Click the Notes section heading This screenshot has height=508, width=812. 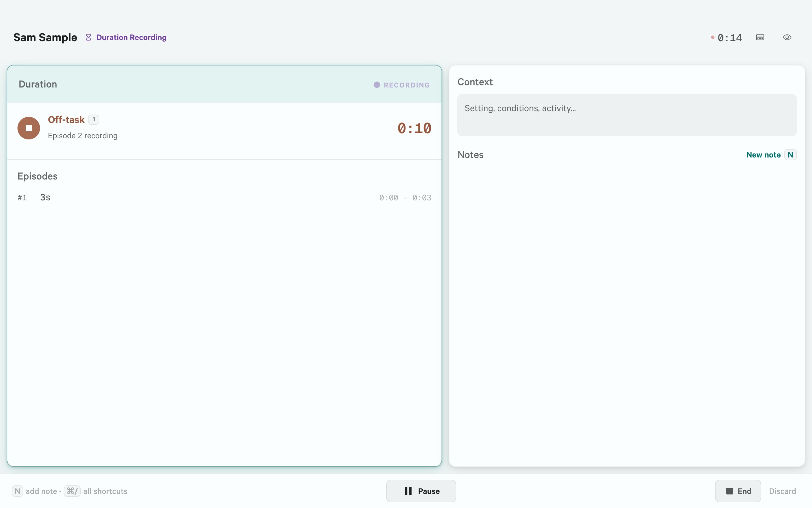point(470,155)
